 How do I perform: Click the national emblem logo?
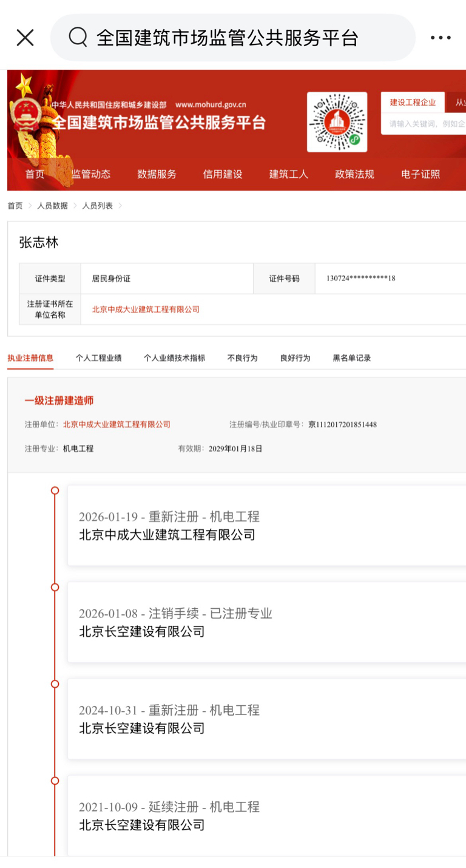tap(25, 113)
